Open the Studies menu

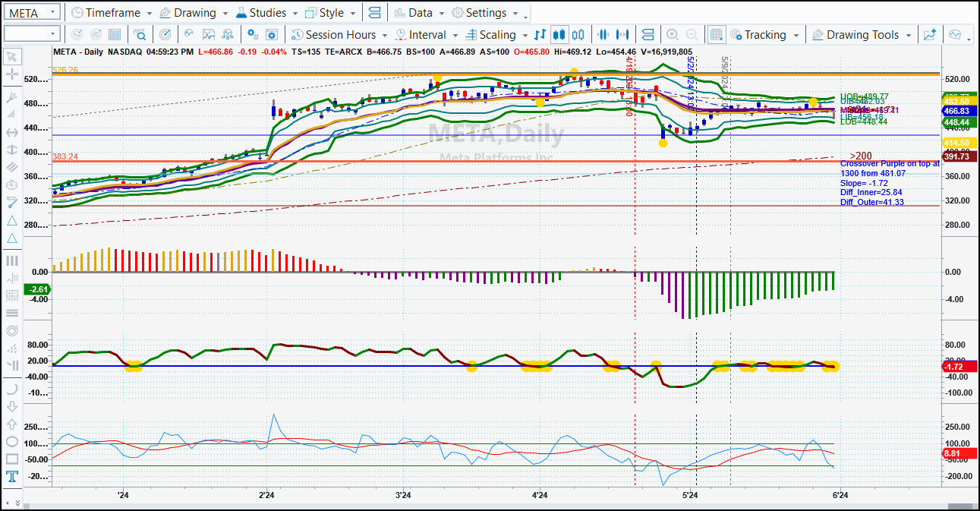pyautogui.click(x=266, y=13)
